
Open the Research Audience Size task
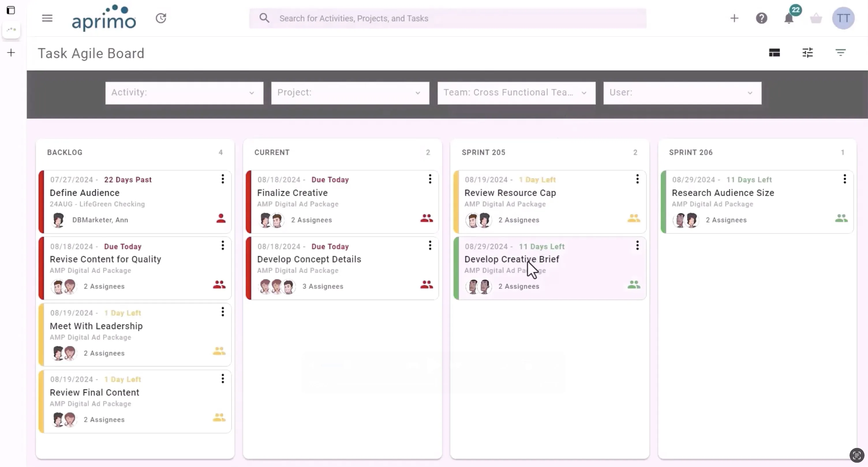click(723, 193)
